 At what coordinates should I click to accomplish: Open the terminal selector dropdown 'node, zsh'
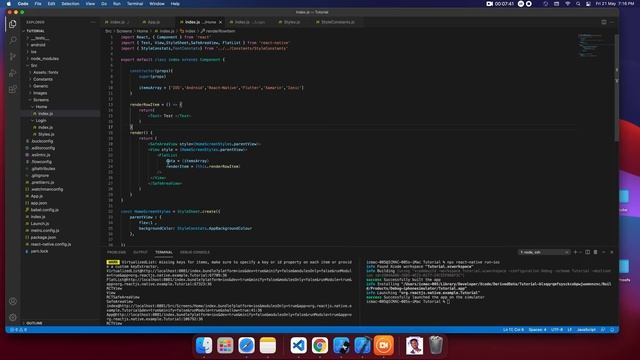pos(544,252)
